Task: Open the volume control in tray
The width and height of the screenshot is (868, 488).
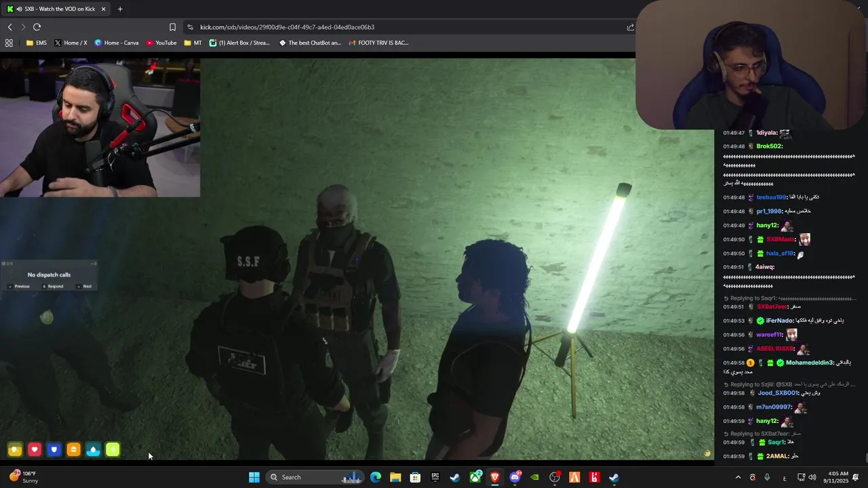Action: (x=812, y=477)
